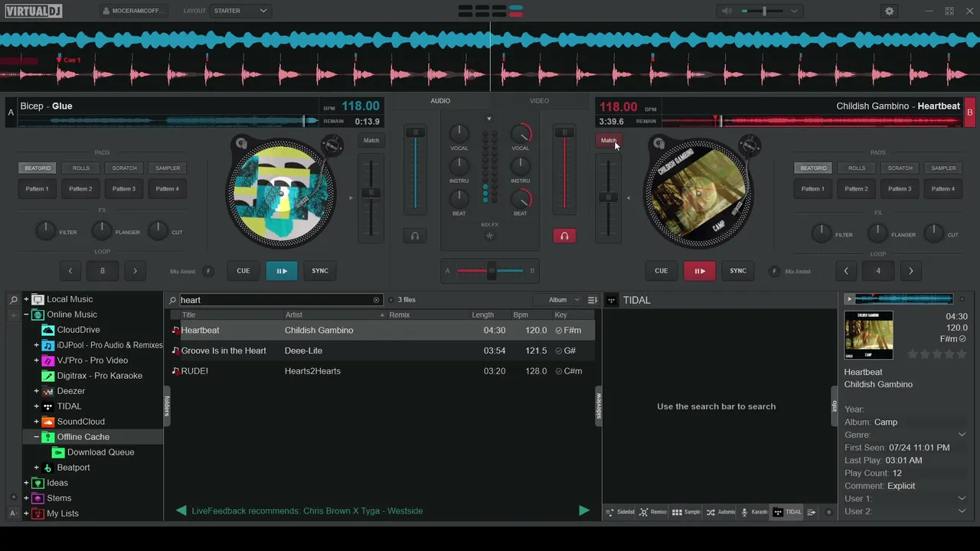Click Mix Assist lightning icon on deck B

[774, 271]
